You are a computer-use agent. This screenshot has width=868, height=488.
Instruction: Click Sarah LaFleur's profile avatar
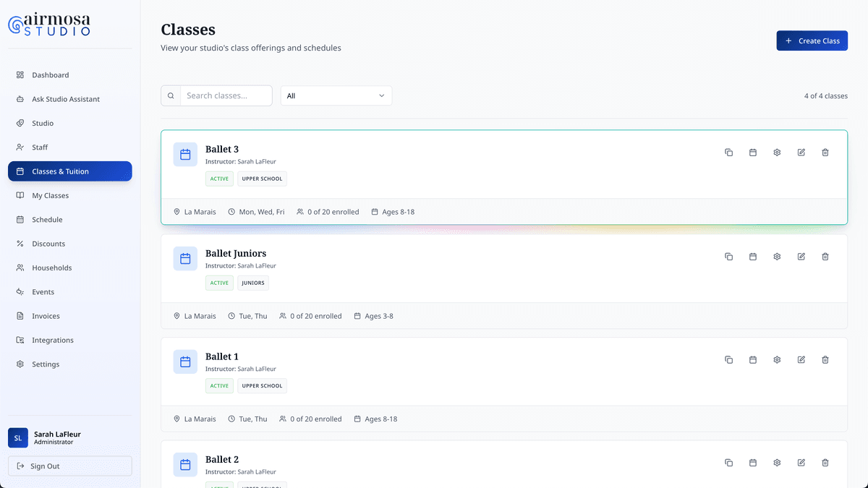(x=17, y=437)
